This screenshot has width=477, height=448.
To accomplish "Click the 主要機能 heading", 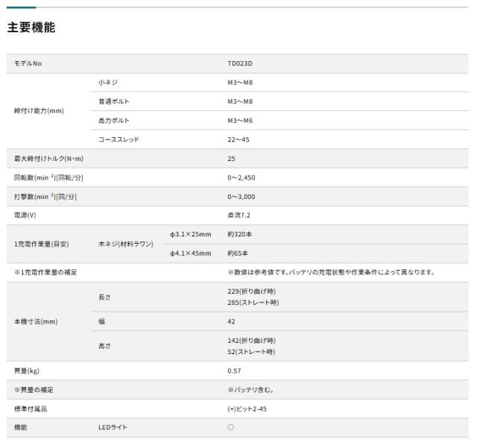I will (x=31, y=28).
